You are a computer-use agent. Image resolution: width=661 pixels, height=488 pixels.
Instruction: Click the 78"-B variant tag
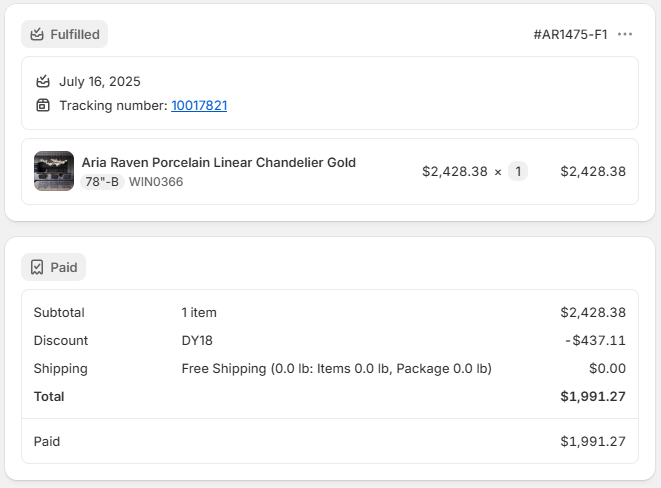(102, 182)
